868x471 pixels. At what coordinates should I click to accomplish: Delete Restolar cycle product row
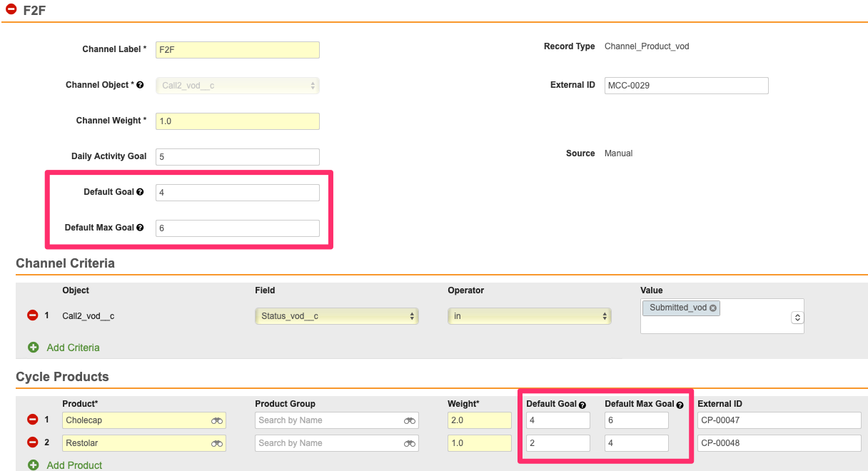tap(32, 443)
